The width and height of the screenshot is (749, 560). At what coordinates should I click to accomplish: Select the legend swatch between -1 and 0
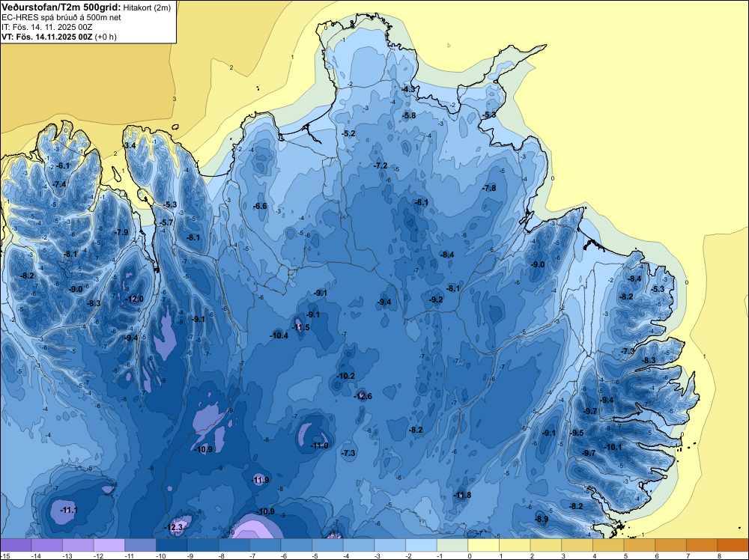coord(452,545)
